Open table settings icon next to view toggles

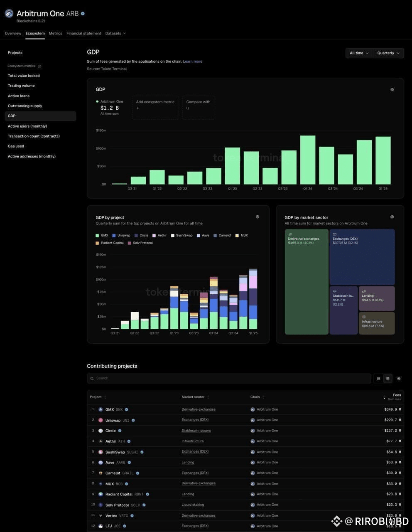399,378
